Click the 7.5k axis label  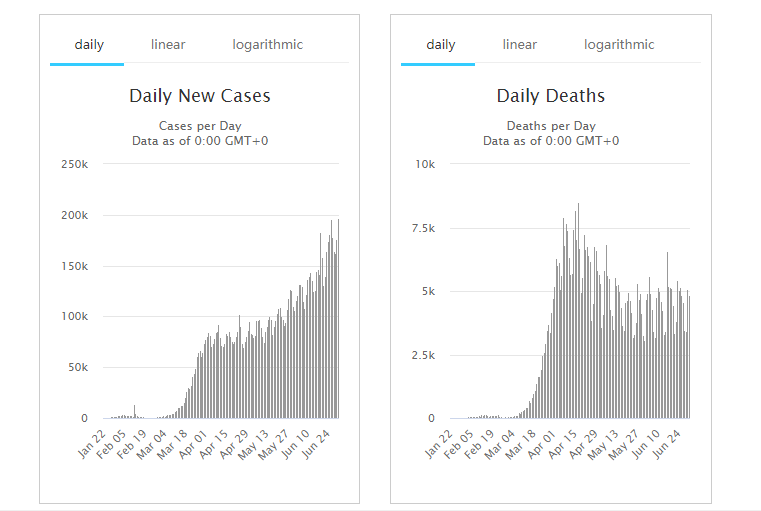pos(421,228)
